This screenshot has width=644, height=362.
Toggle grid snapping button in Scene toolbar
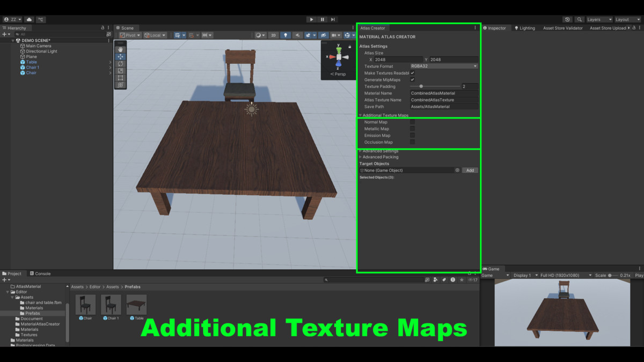tap(177, 35)
